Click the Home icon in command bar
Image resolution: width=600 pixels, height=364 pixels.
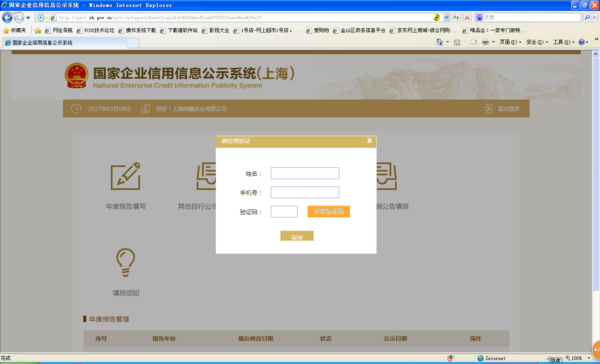click(439, 42)
